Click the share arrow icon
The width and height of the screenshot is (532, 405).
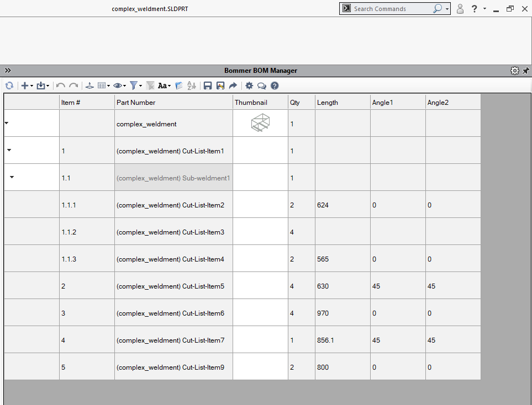point(233,86)
